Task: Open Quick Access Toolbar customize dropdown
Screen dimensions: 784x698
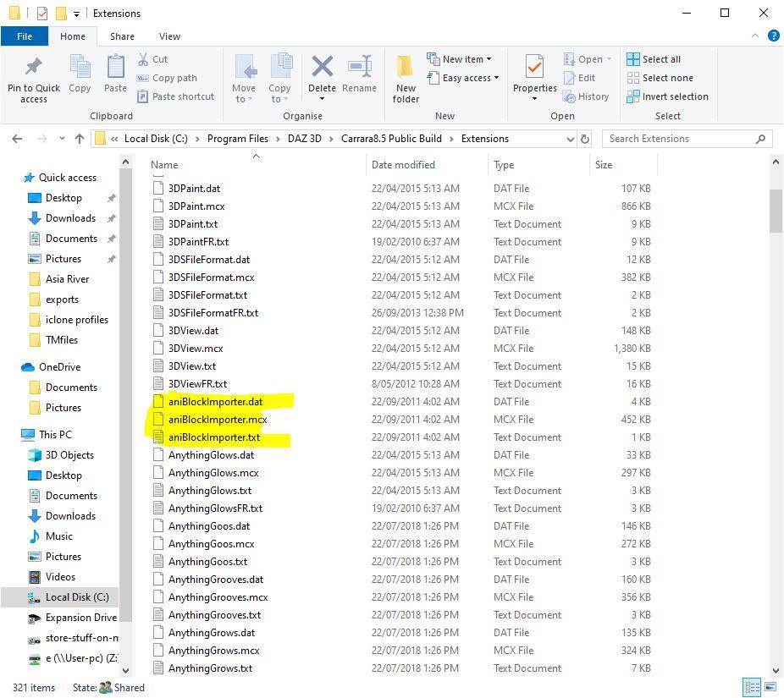Action: pyautogui.click(x=76, y=14)
